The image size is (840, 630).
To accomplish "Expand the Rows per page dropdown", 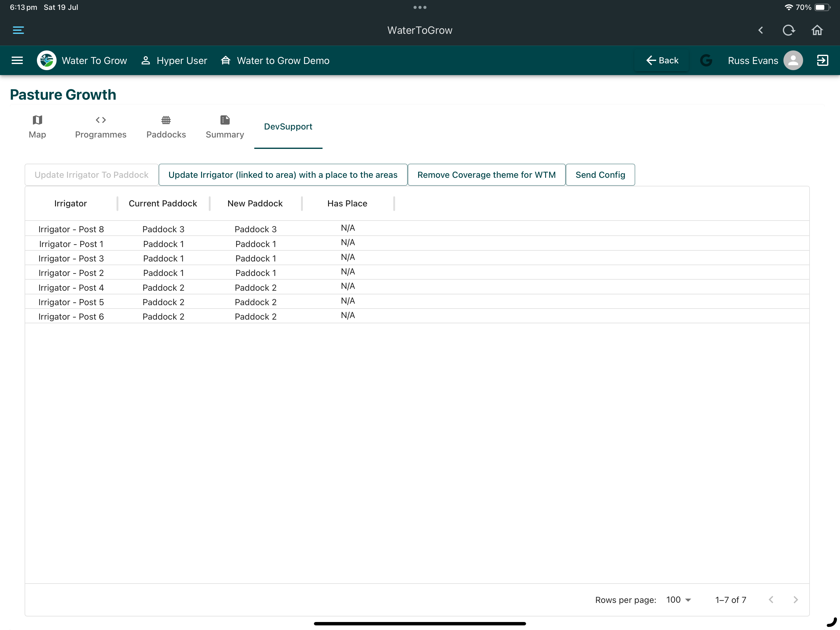I will point(678,600).
